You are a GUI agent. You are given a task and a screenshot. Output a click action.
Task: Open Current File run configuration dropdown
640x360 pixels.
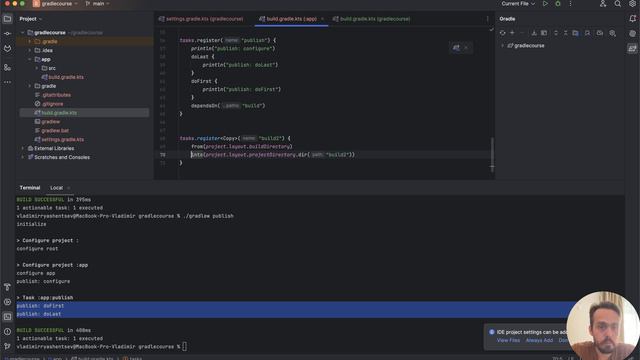click(518, 4)
